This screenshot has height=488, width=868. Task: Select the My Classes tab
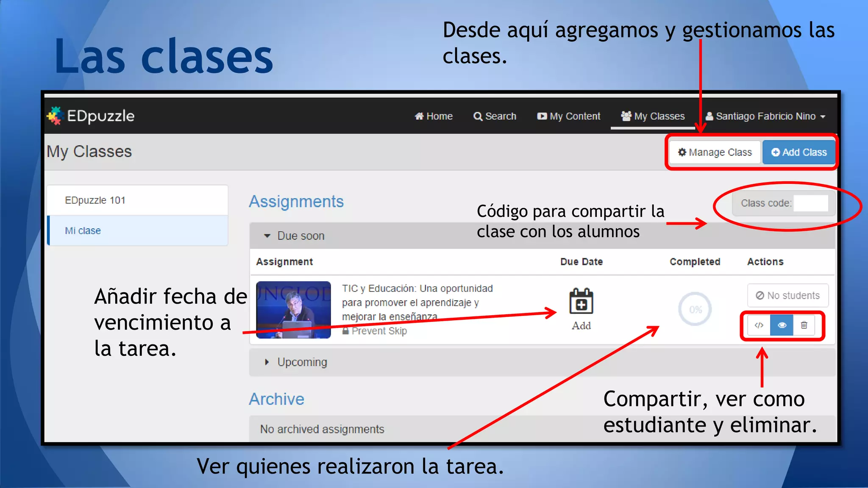coord(653,116)
